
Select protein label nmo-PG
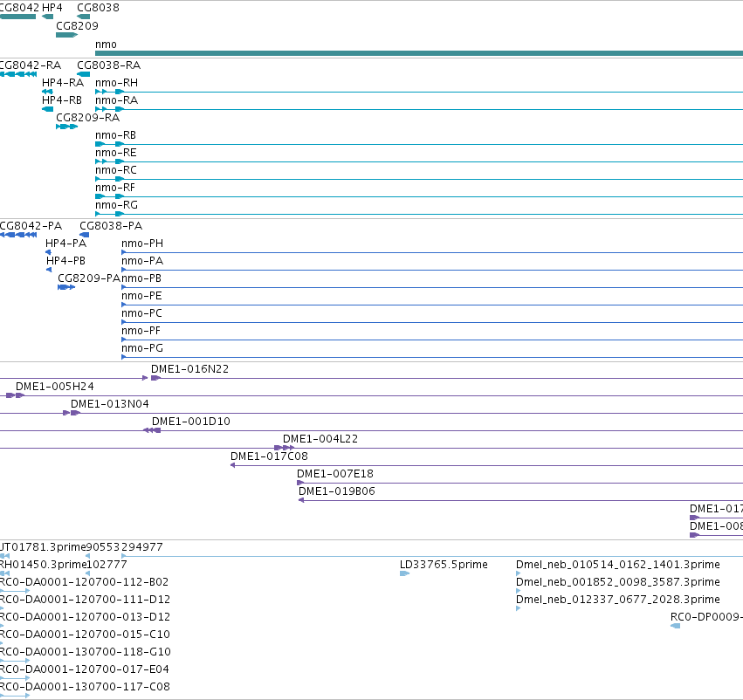coord(142,348)
